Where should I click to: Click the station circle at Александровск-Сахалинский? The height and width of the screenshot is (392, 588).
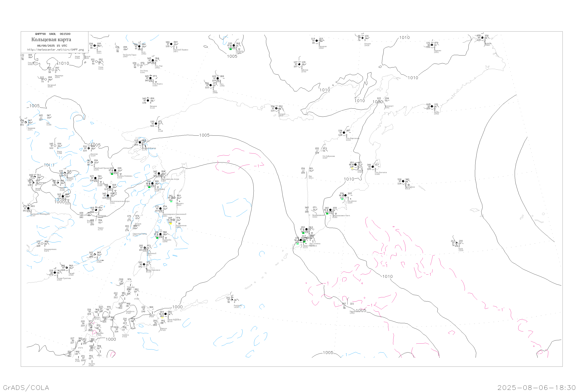tap(161, 209)
